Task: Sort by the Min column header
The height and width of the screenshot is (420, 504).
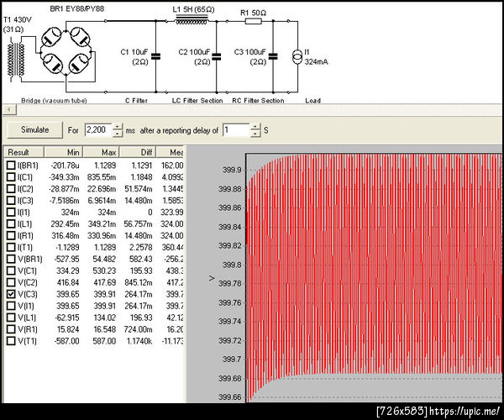Action: tap(64, 152)
